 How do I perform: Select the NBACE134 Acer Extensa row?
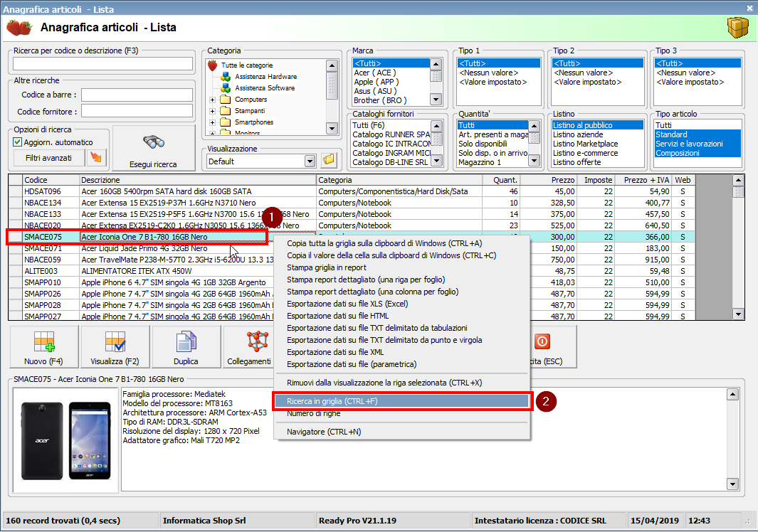352,203
